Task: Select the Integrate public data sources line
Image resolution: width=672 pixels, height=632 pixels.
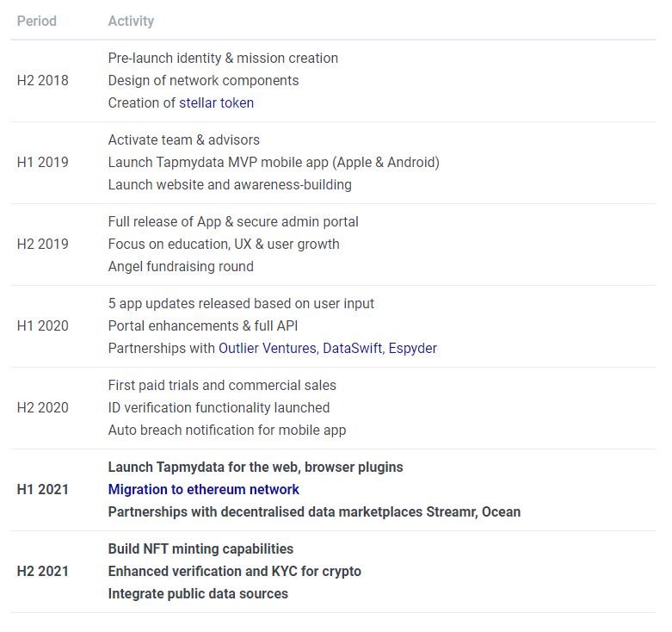Action: 198,594
